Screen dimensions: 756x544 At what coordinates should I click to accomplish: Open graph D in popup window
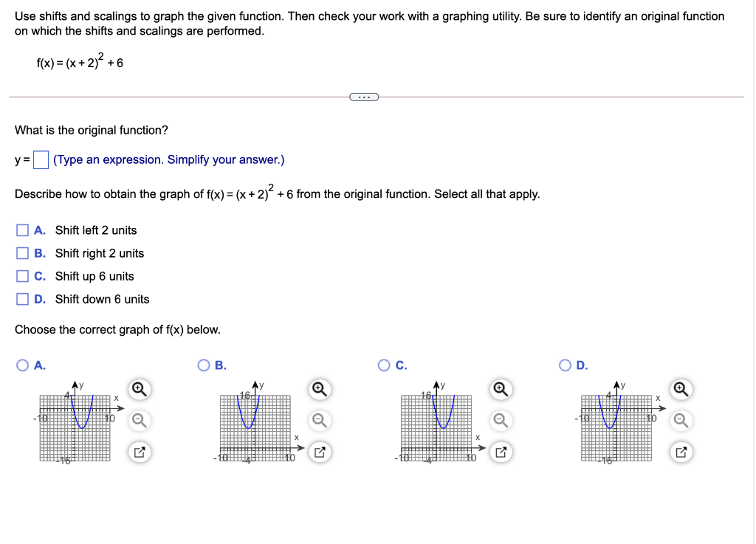tap(681, 452)
